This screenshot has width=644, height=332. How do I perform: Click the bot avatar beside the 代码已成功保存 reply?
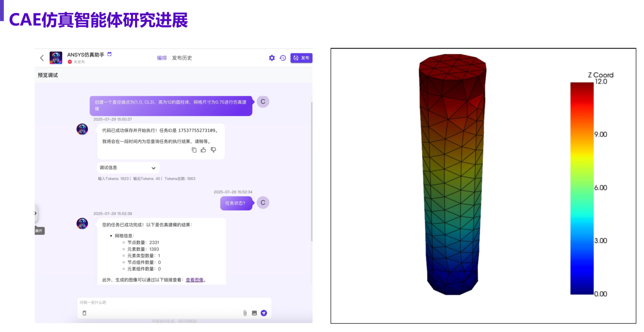pyautogui.click(x=82, y=129)
